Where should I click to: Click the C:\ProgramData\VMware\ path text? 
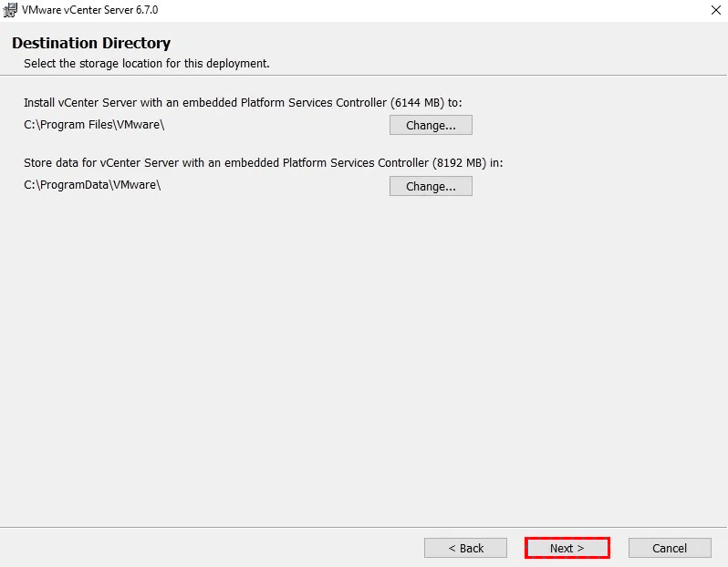click(92, 184)
